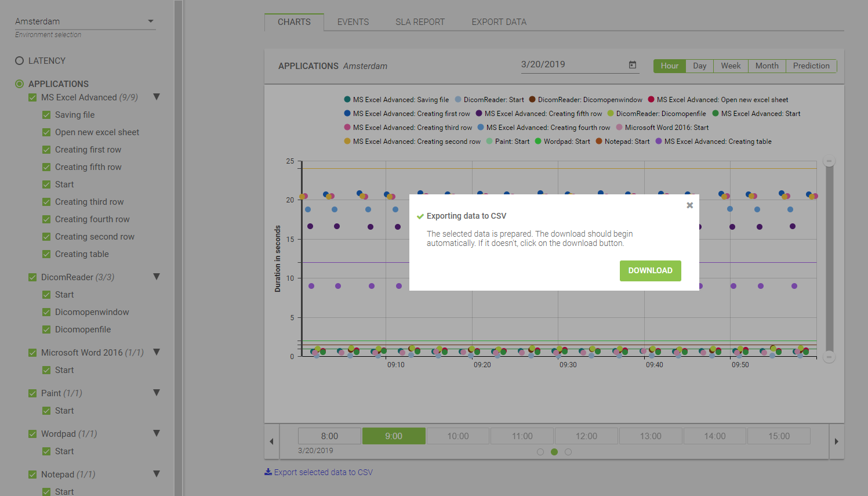Open the EXPORT DATA tab
The width and height of the screenshot is (868, 496).
tap(499, 22)
